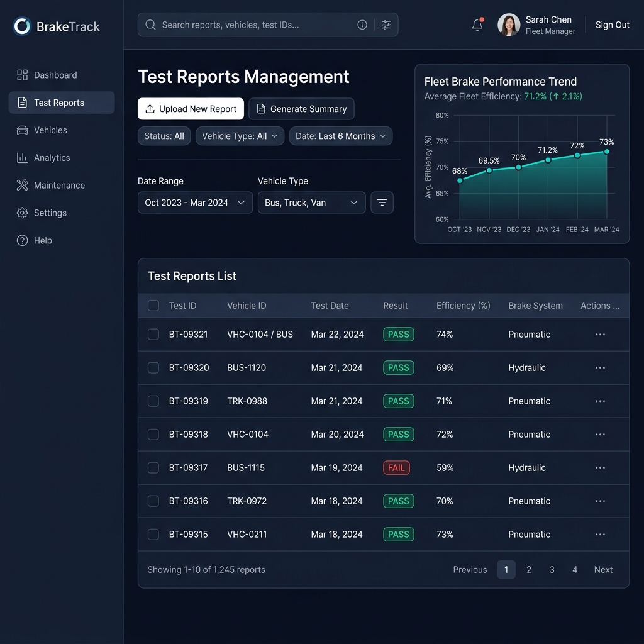
Task: Click Generate Summary document icon
Action: (261, 109)
